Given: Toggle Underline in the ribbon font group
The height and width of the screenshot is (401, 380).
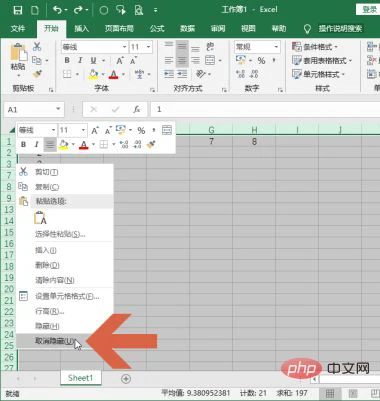Looking at the screenshot, I should [93, 60].
